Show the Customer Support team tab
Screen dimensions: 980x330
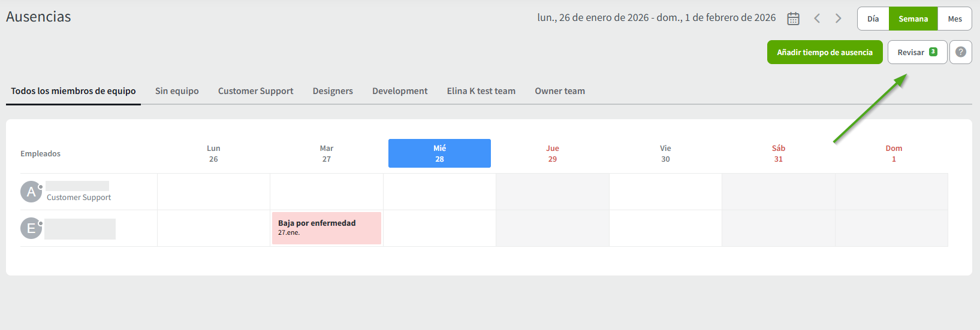(255, 91)
